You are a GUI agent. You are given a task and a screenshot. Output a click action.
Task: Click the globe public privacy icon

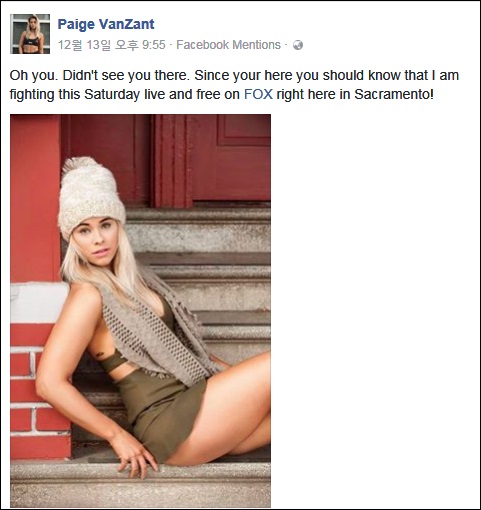[x=298, y=45]
